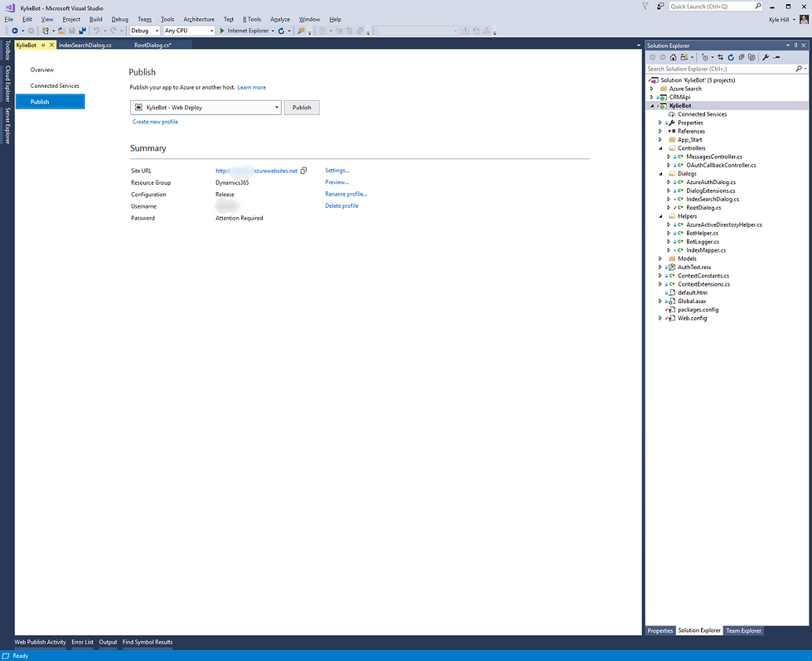Click the Solution Explorer Home icon

click(x=673, y=57)
